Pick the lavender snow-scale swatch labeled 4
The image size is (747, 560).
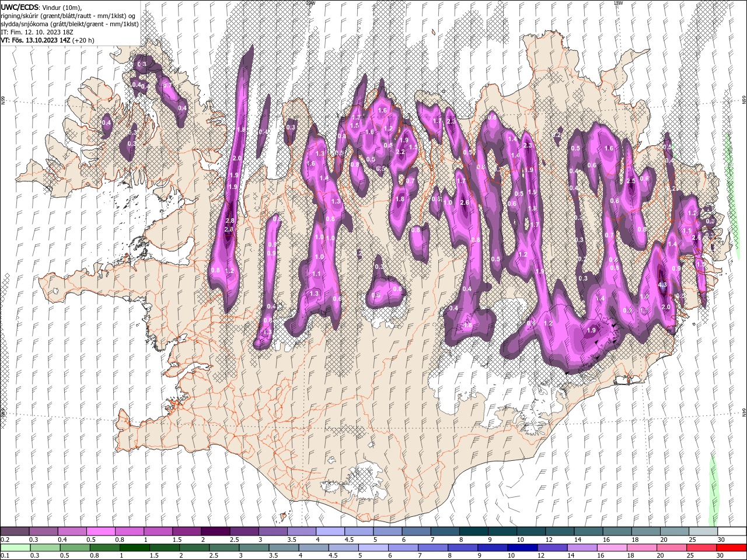tap(329, 531)
